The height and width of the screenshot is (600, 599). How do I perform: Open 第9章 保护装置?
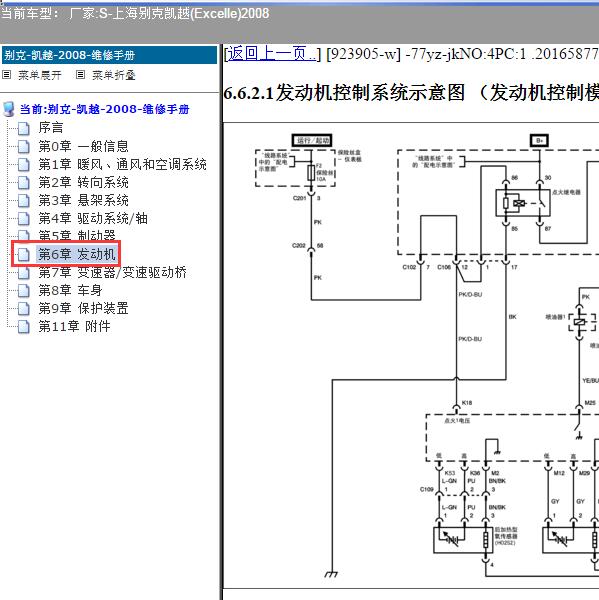(x=83, y=308)
